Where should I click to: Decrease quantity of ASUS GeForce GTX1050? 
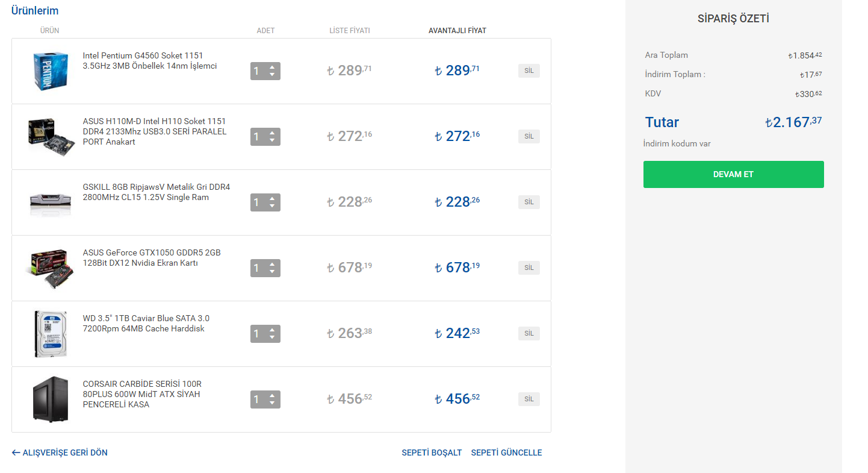(x=272, y=272)
